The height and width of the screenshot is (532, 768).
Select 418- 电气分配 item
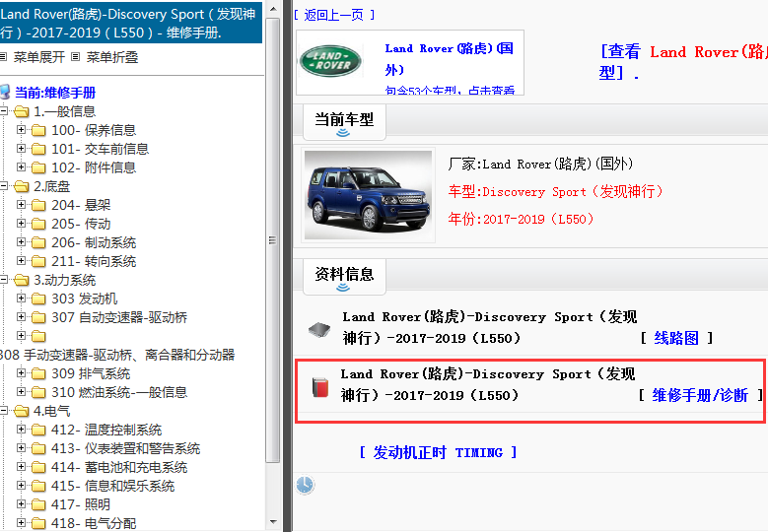94,523
